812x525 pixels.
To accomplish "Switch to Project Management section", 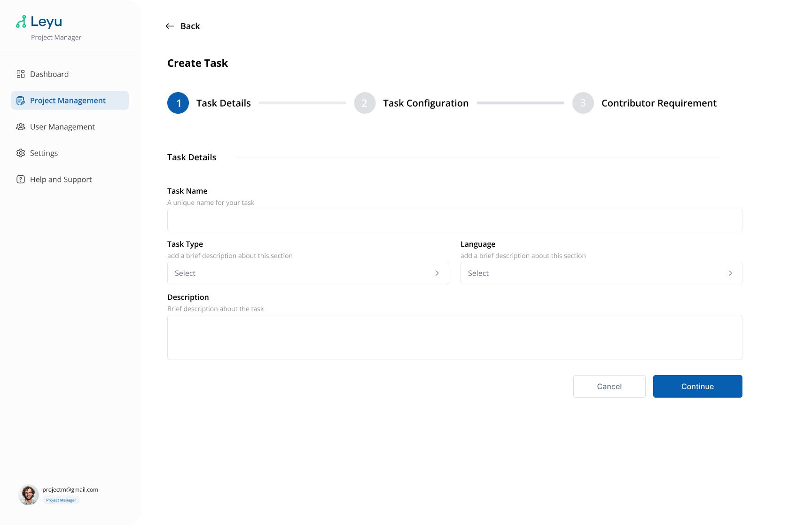I will tap(68, 100).
